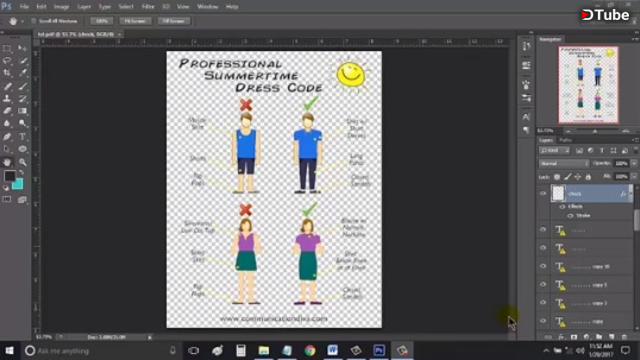640x360 pixels.
Task: Open the Opacity slider dropdown arrow
Action: pyautogui.click(x=634, y=163)
